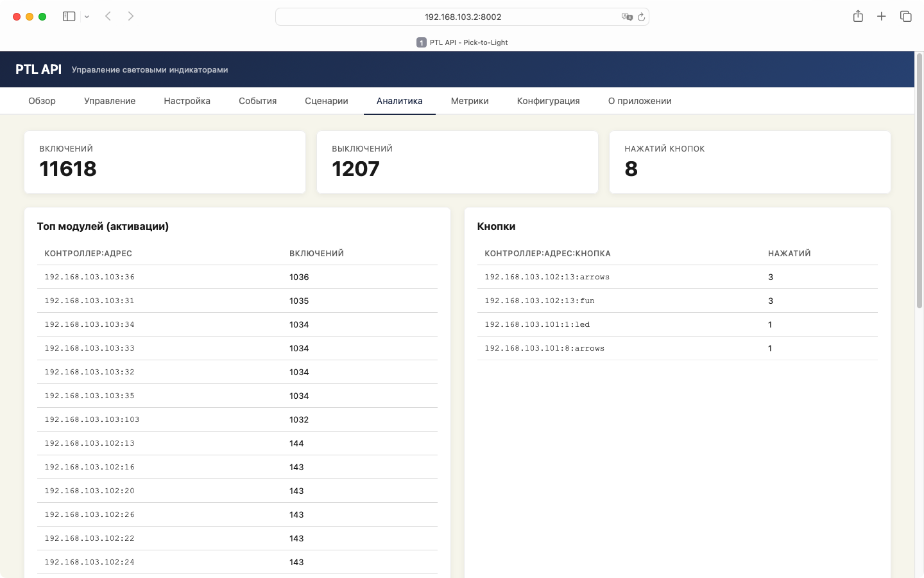Switch to the Конфигурация tab
Image resolution: width=924 pixels, height=578 pixels.
click(x=548, y=101)
